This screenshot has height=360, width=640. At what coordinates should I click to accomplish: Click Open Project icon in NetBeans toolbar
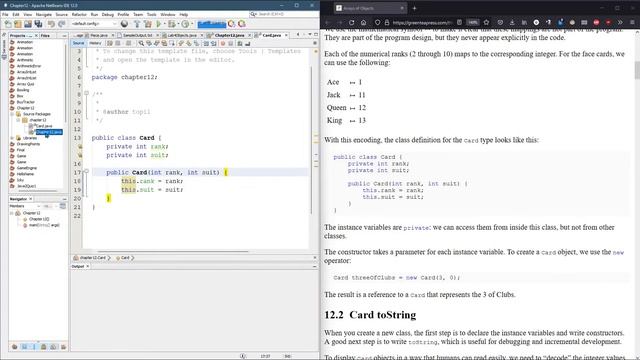[x=28, y=24]
